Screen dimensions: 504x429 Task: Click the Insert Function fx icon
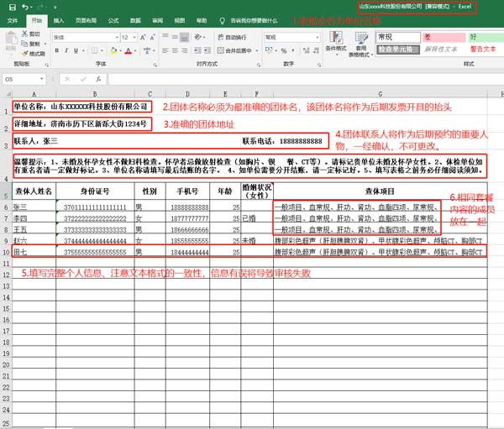(x=98, y=79)
